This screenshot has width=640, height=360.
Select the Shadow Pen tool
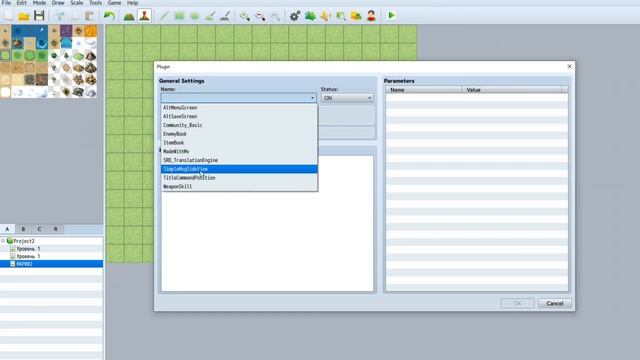point(225,16)
